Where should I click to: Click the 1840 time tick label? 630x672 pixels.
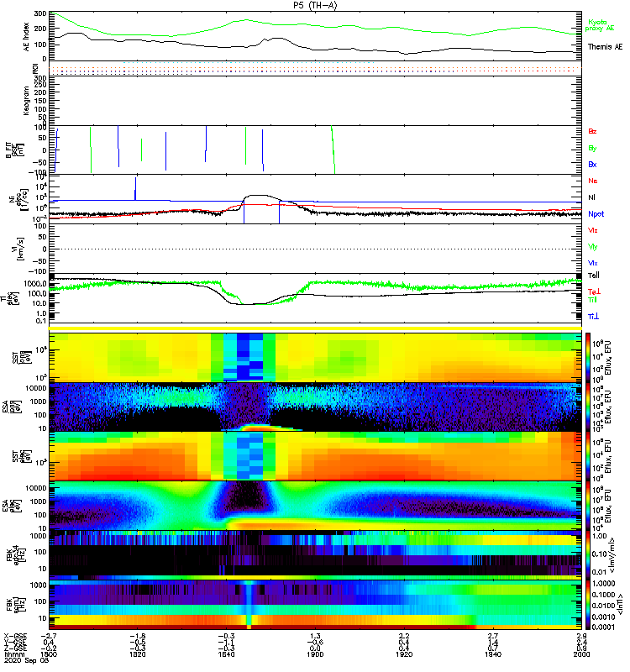[226, 654]
